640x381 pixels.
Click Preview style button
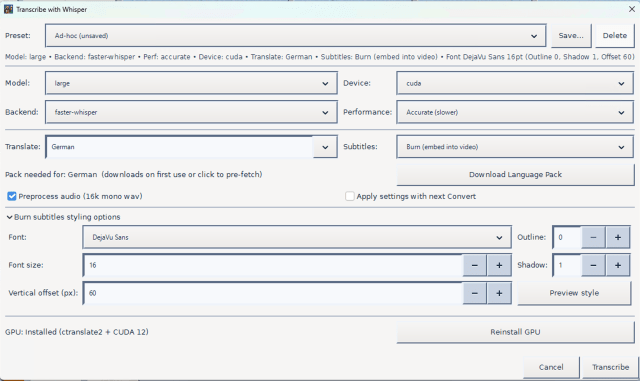[x=574, y=293]
